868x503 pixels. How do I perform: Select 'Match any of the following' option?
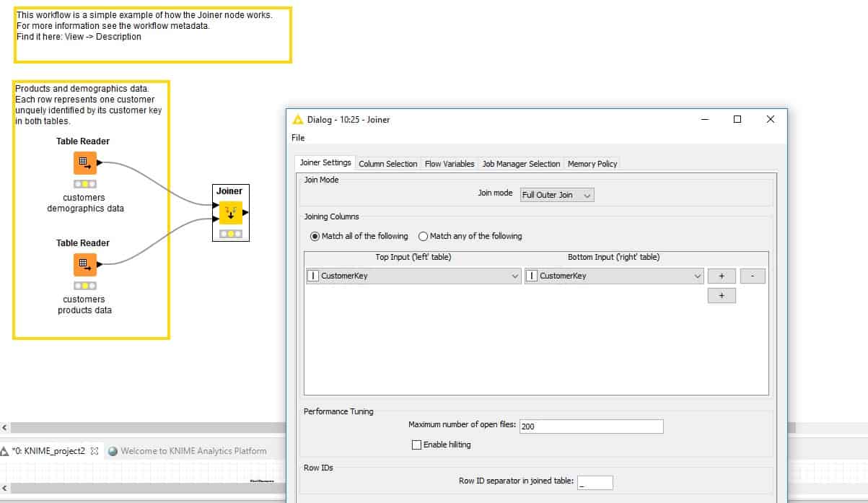pos(470,236)
